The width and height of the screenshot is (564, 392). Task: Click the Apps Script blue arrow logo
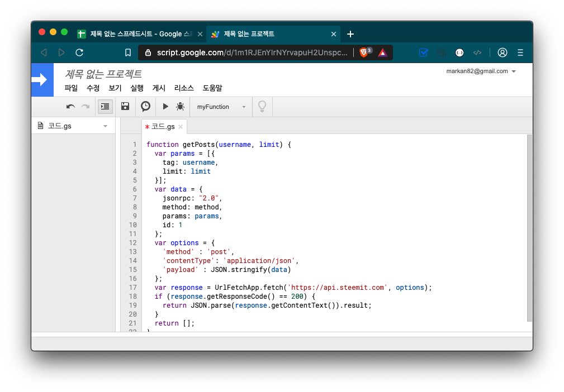click(x=42, y=80)
